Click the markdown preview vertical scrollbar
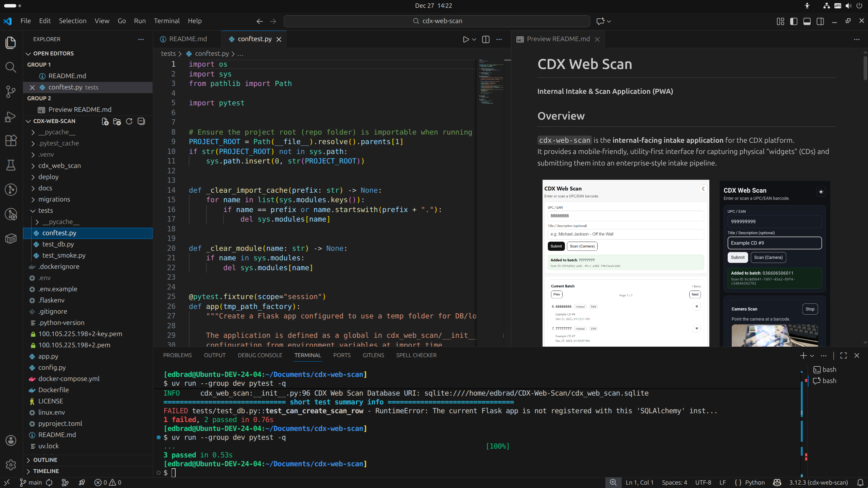 865,68
